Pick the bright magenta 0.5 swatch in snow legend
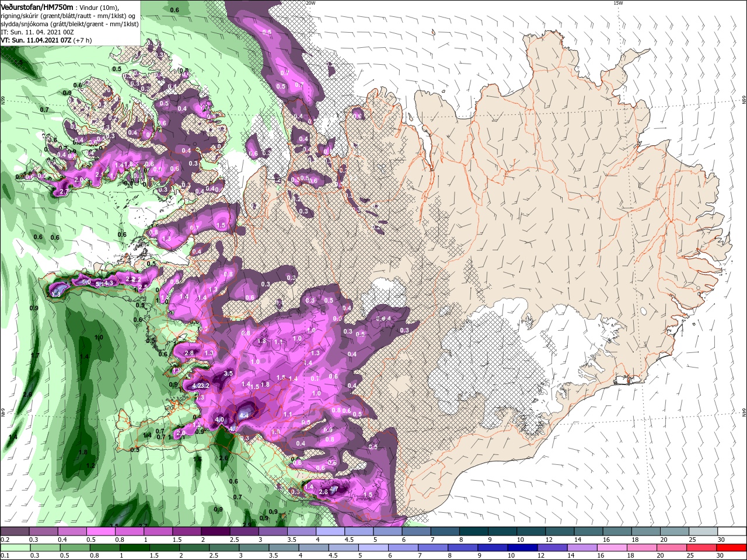The height and width of the screenshot is (560, 747). pos(100,531)
